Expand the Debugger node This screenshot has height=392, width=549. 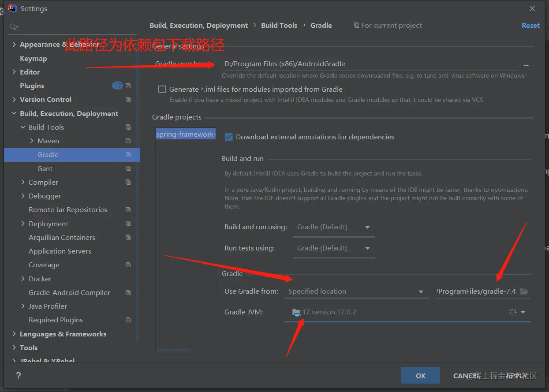(x=23, y=196)
